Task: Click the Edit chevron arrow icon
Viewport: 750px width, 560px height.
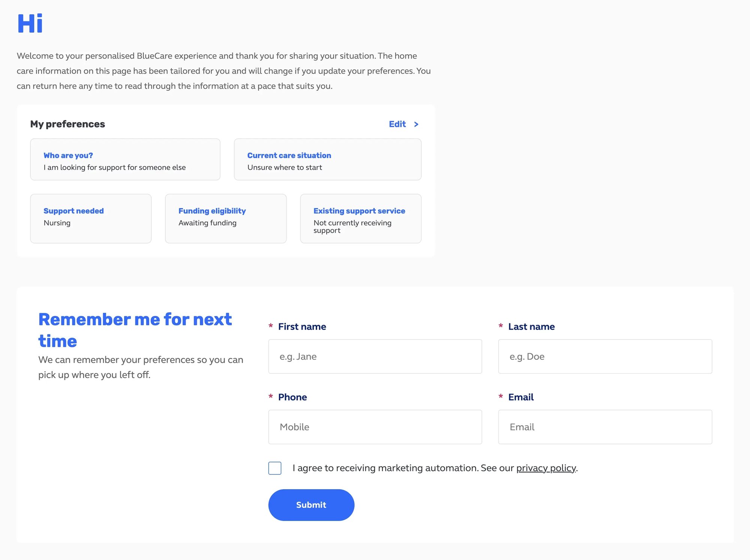Action: coord(416,124)
